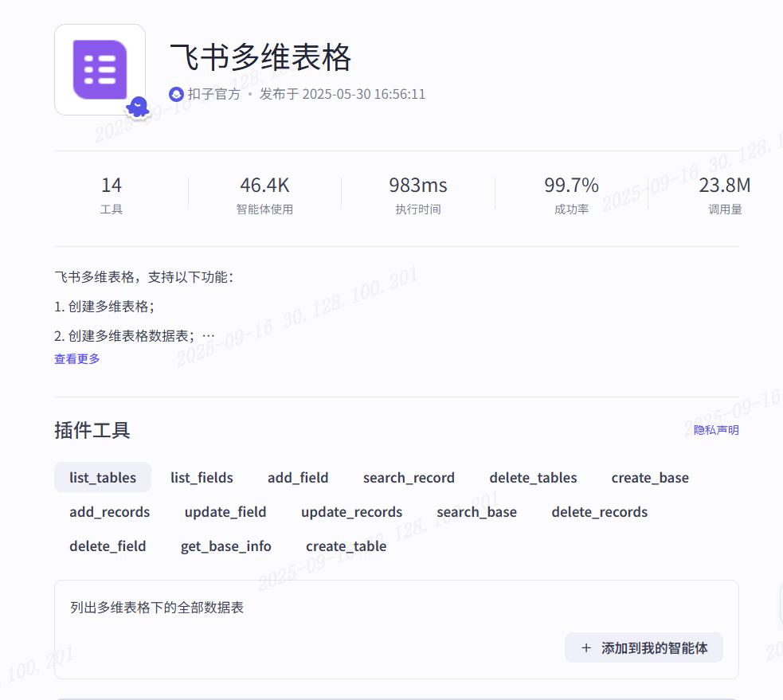The image size is (783, 700).
Task: Click the 983ms 执行时间 statistic
Action: click(x=418, y=195)
